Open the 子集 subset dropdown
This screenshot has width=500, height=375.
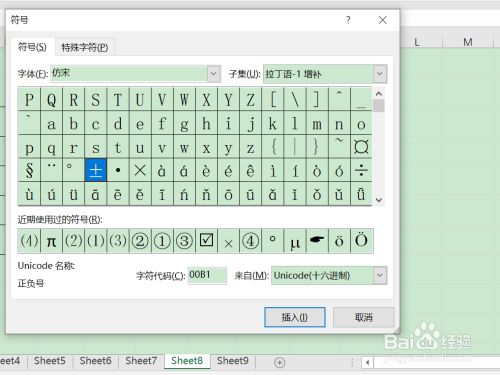pyautogui.click(x=379, y=74)
